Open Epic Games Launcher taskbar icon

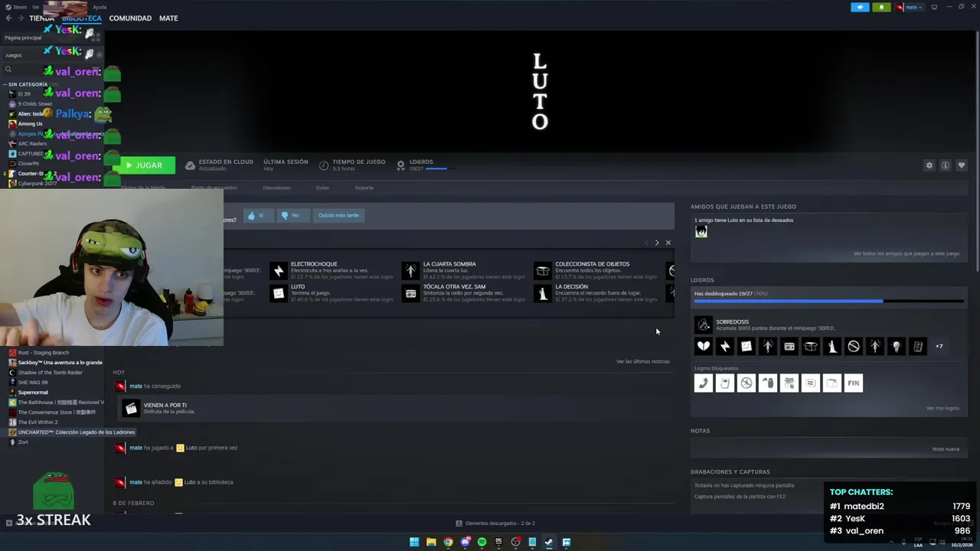[498, 542]
